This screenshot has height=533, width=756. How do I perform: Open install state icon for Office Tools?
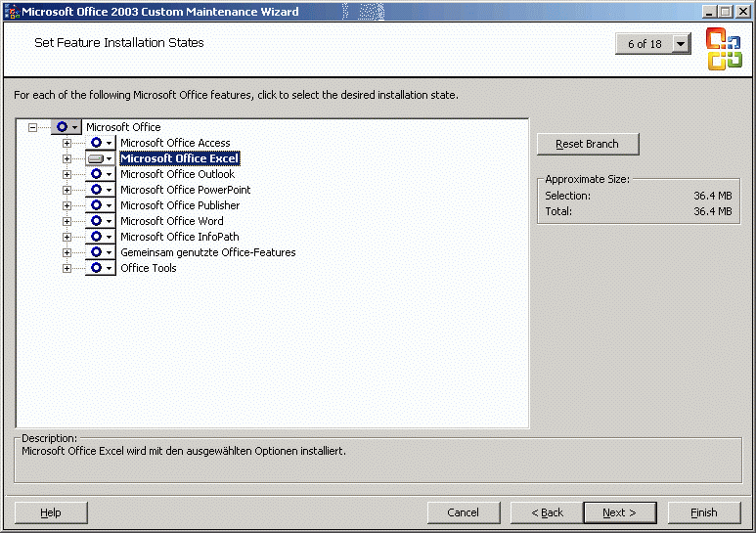pos(101,268)
